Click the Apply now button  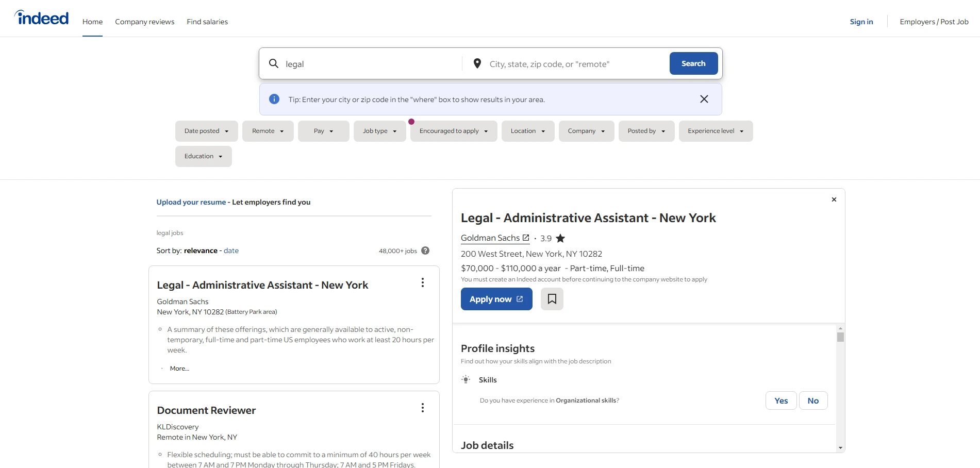click(x=496, y=299)
